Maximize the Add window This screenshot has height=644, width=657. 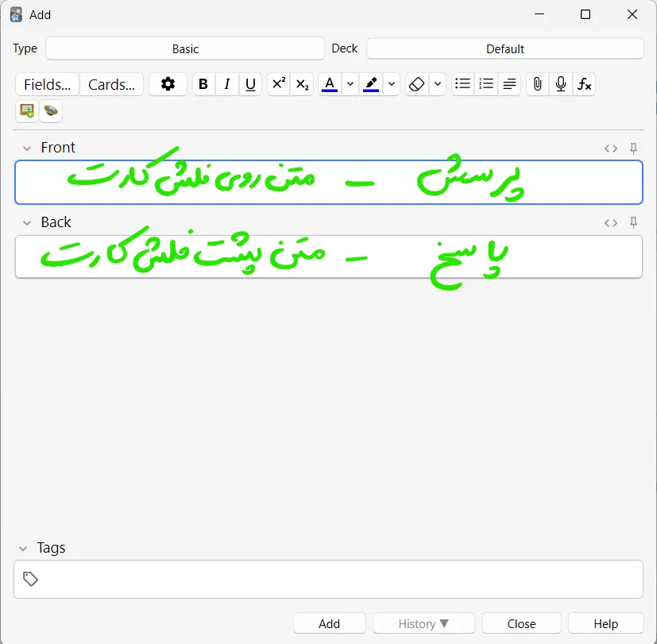coord(586,14)
